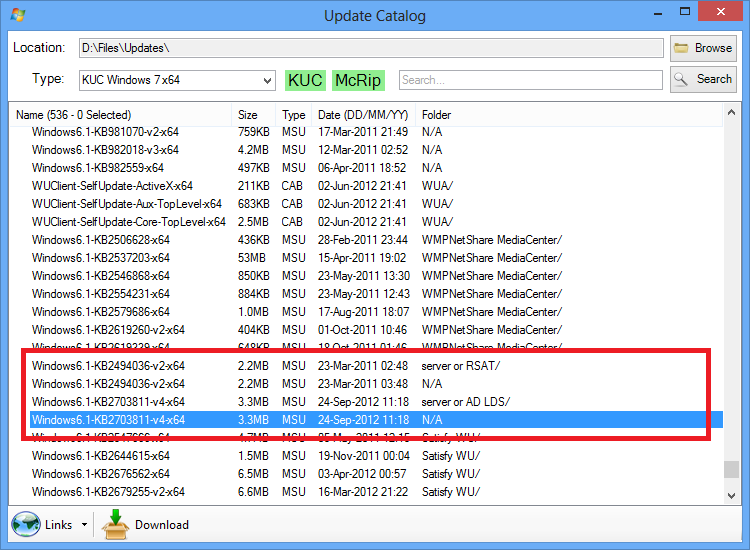Click date 17-Aug-2011 18:07
This screenshot has height=550, width=750.
click(x=364, y=312)
